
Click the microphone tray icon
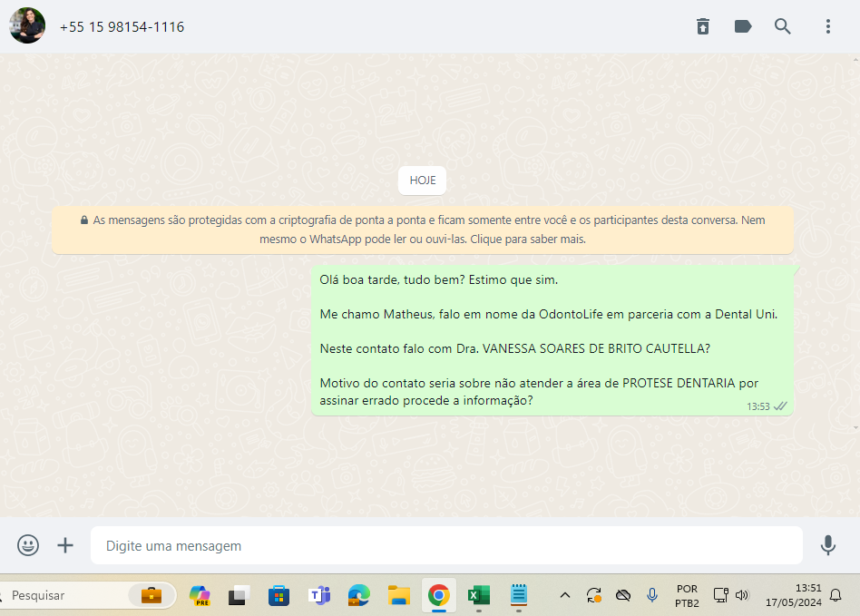click(x=652, y=595)
